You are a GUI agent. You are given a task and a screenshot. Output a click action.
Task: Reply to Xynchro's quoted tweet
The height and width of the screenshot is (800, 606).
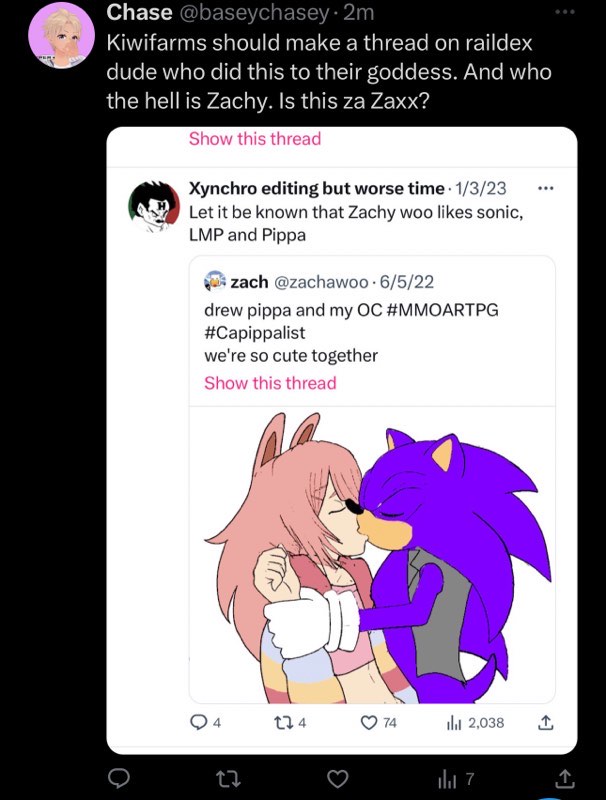(x=206, y=722)
